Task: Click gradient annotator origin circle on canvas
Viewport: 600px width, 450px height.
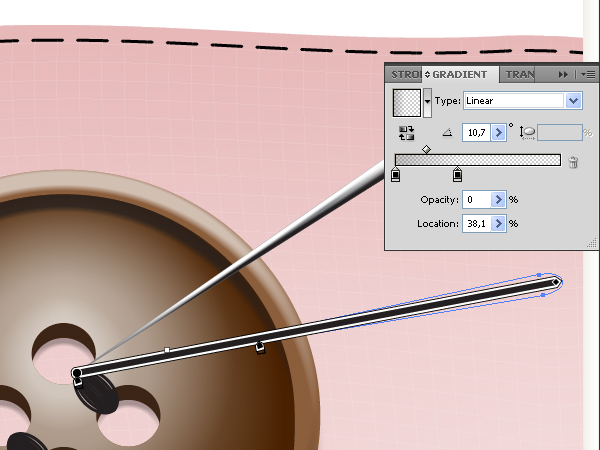Action: [77, 373]
